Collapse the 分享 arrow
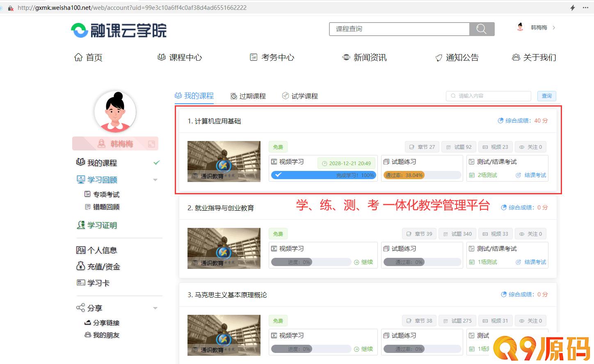Viewport: 594px width, 364px height. tap(155, 308)
